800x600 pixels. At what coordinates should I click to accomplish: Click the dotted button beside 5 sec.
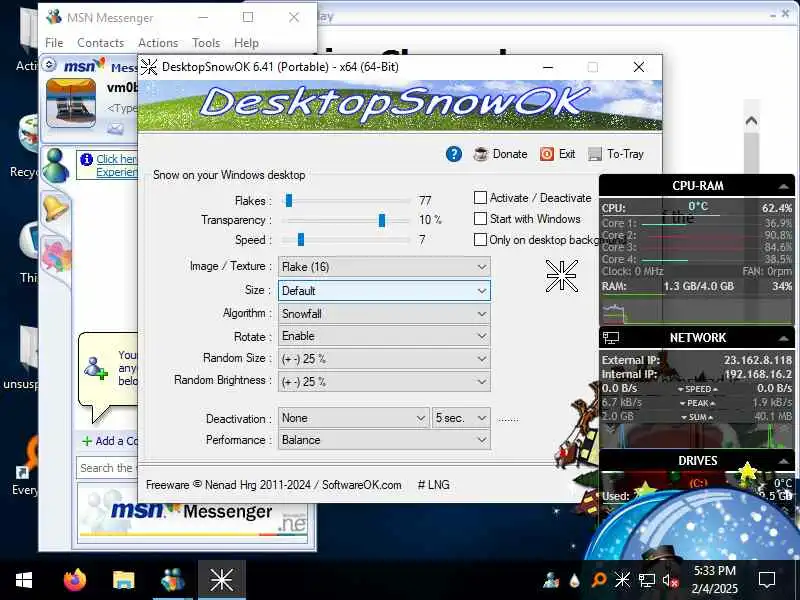pos(508,419)
